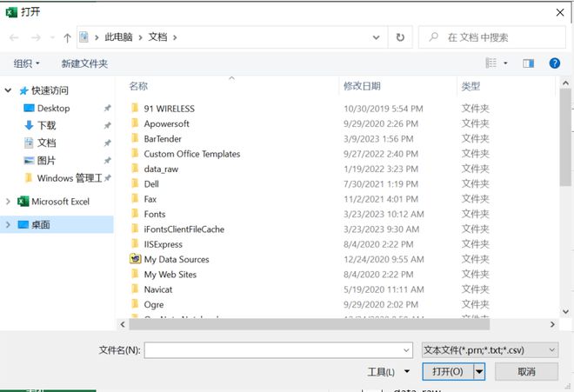Select the Fonts folder
This screenshot has width=574, height=392.
coord(155,214)
